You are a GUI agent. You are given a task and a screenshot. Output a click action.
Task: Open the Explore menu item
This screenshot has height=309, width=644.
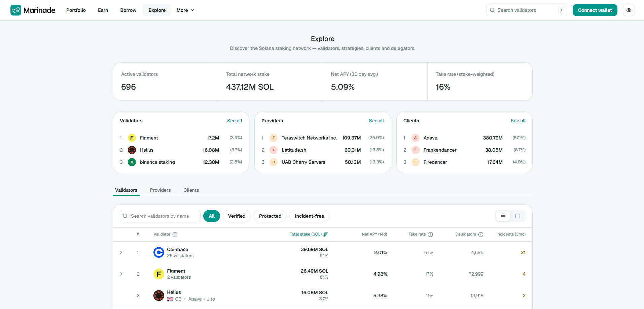157,10
